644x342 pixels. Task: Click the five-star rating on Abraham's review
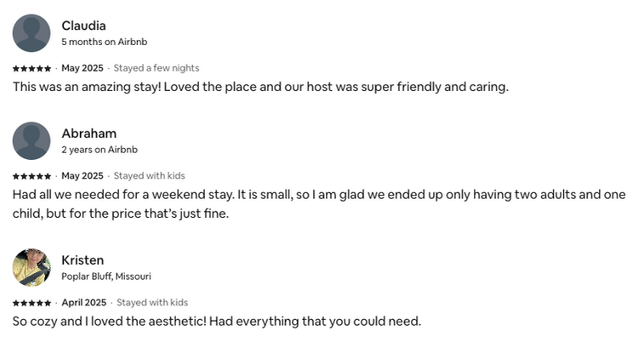pos(31,176)
